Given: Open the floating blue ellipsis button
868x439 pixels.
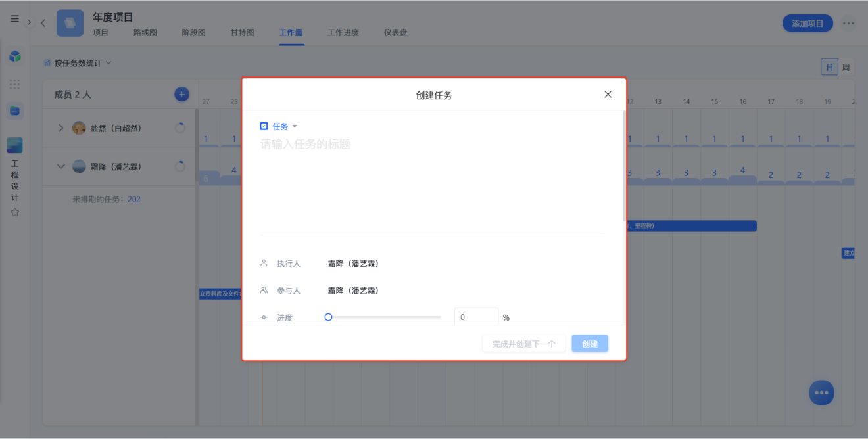Looking at the screenshot, I should pos(821,392).
